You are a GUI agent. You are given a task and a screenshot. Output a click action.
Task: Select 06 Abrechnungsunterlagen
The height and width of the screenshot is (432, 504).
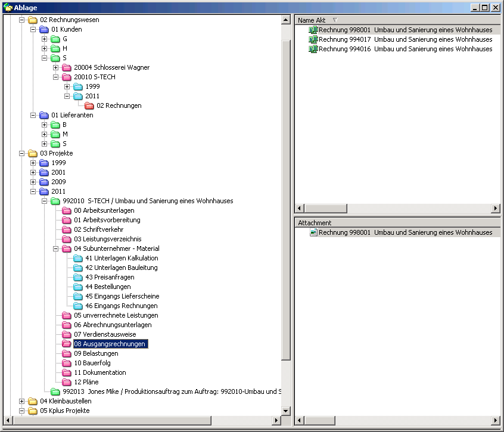coord(113,325)
